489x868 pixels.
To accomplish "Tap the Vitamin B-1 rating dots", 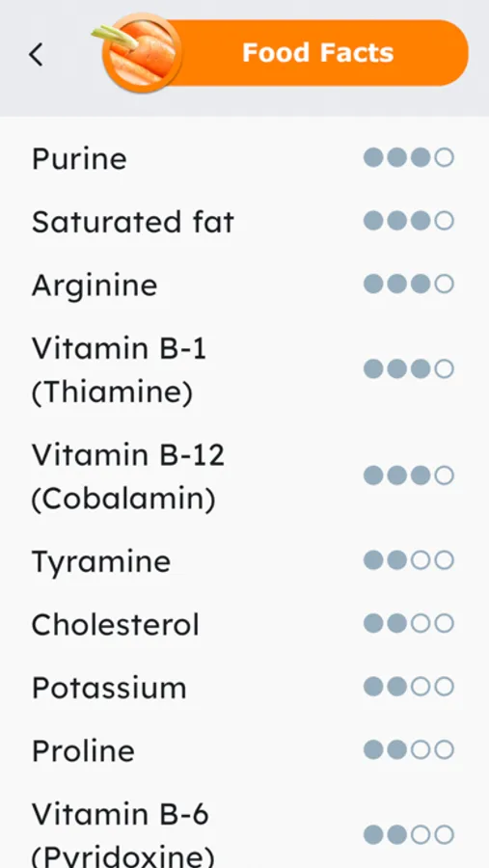I will click(409, 368).
